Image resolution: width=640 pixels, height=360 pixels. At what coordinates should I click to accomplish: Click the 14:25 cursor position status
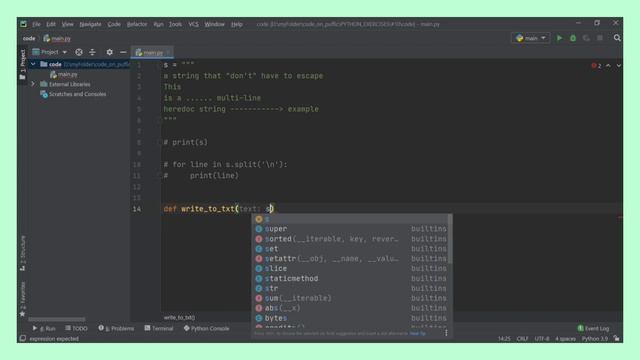pyautogui.click(x=504, y=338)
